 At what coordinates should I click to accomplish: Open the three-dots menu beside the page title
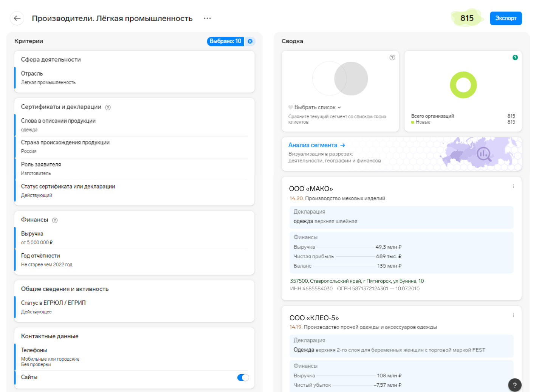pos(207,18)
